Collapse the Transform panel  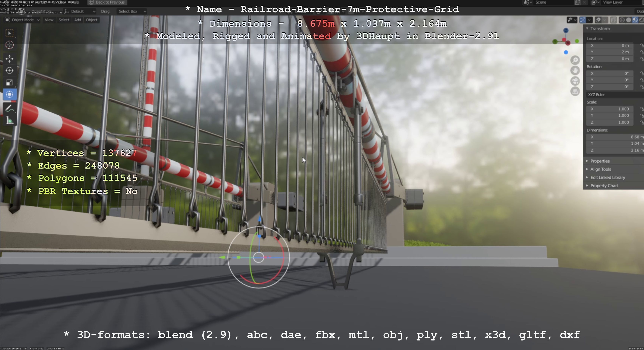pyautogui.click(x=614, y=29)
